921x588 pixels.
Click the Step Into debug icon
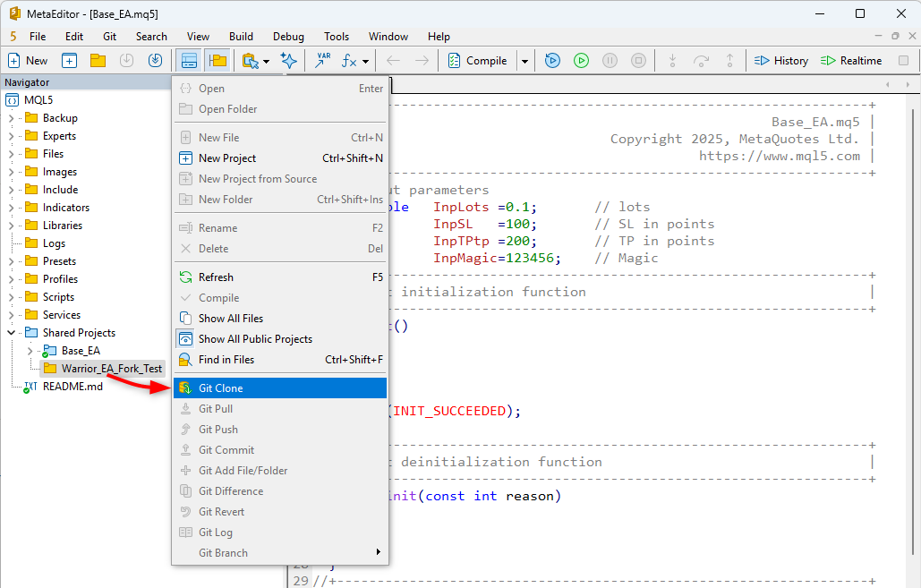[x=672, y=61]
